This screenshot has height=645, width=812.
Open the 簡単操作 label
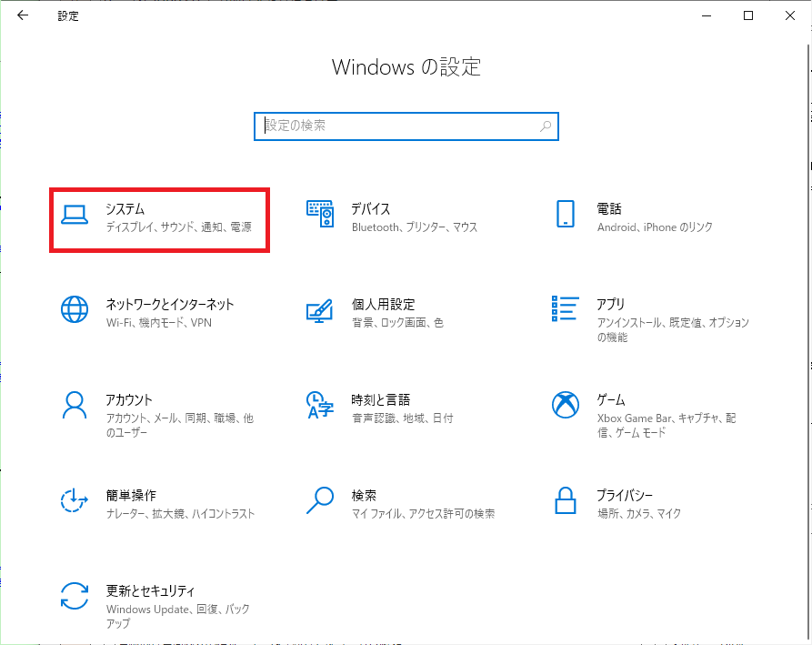tap(131, 495)
